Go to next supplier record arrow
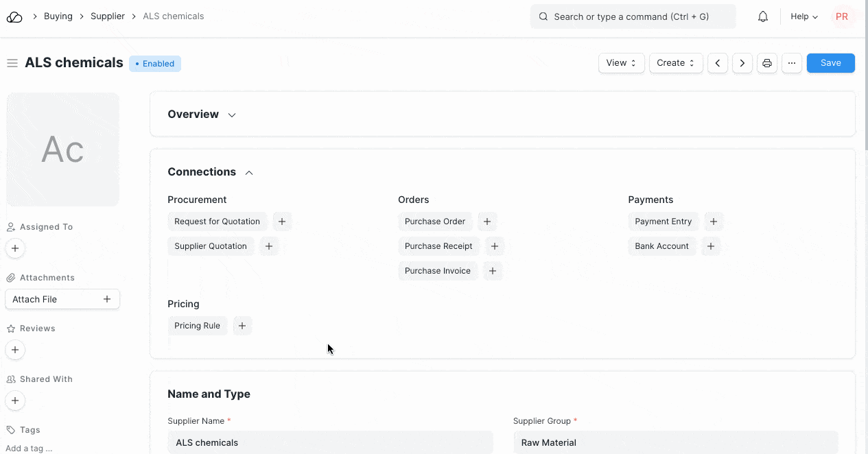Viewport: 868px width, 454px height. pos(742,63)
